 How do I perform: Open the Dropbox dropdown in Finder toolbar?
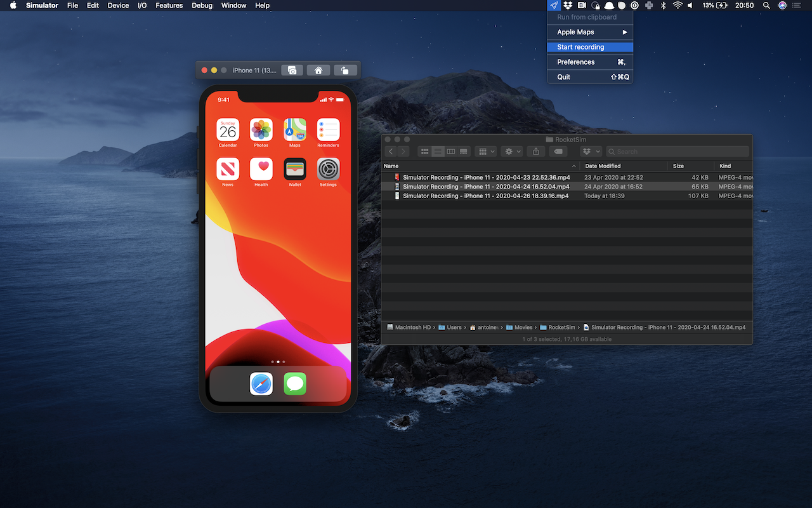591,152
